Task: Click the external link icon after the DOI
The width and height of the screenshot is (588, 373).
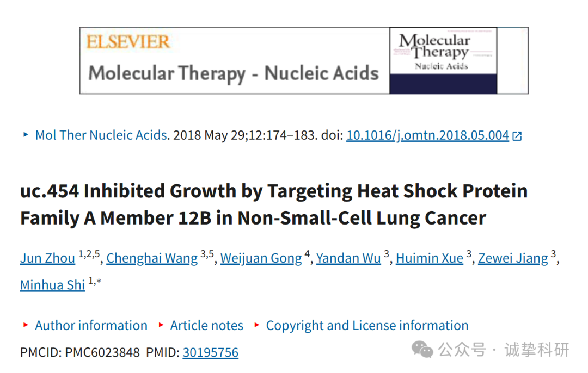Action: [x=517, y=136]
